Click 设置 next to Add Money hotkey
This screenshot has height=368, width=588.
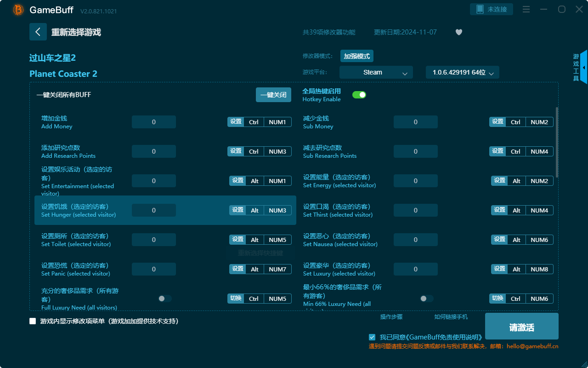pyautogui.click(x=236, y=121)
